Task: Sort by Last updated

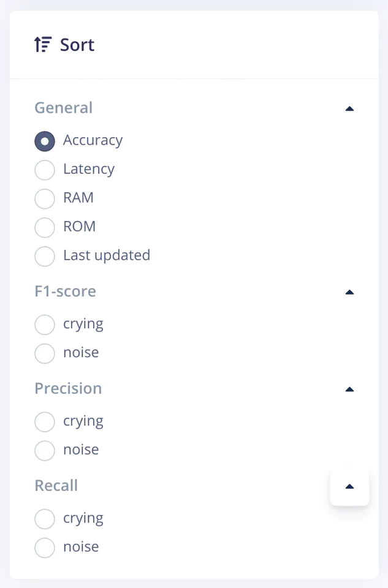Action: click(x=45, y=256)
